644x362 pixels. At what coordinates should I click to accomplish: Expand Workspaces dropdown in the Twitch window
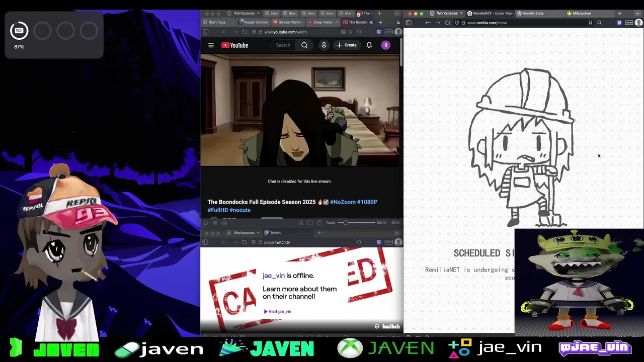coord(244,233)
